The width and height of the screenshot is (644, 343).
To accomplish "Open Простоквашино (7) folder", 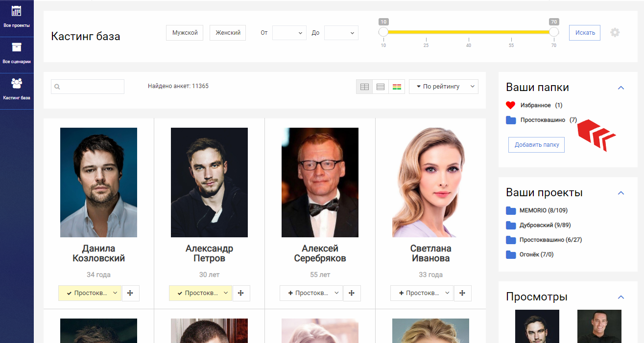I will (549, 120).
